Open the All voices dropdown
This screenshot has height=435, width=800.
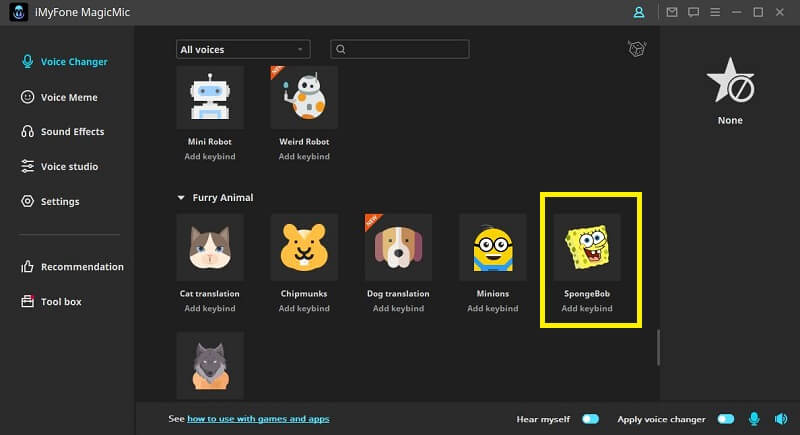pyautogui.click(x=243, y=49)
